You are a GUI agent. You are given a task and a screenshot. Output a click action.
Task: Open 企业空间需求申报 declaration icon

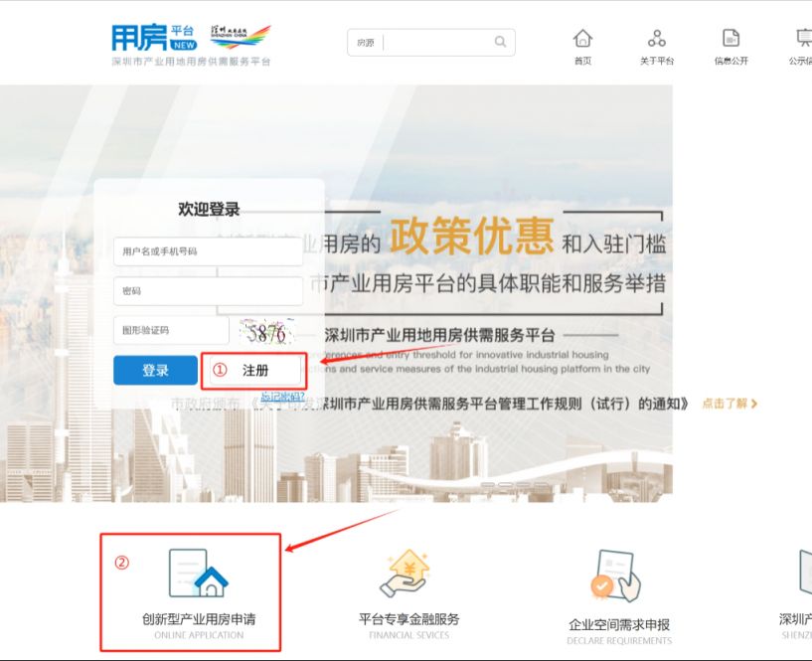(617, 577)
